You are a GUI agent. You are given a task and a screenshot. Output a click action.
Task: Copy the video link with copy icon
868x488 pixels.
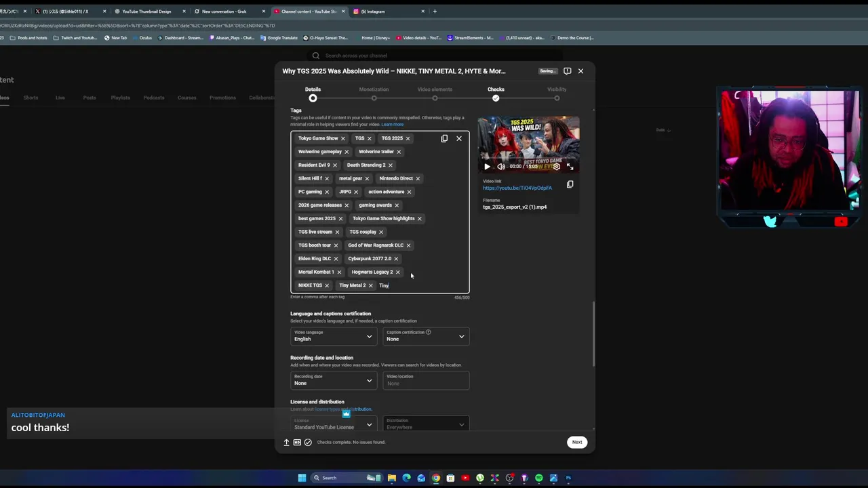[570, 184]
